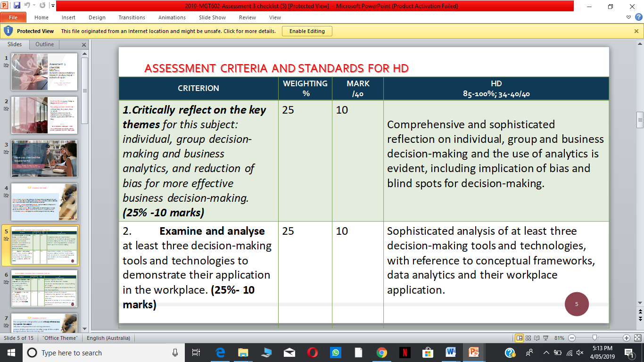The width and height of the screenshot is (644, 362).
Task: Click the Microsoft PowerPoint Help icon
Action: click(639, 17)
